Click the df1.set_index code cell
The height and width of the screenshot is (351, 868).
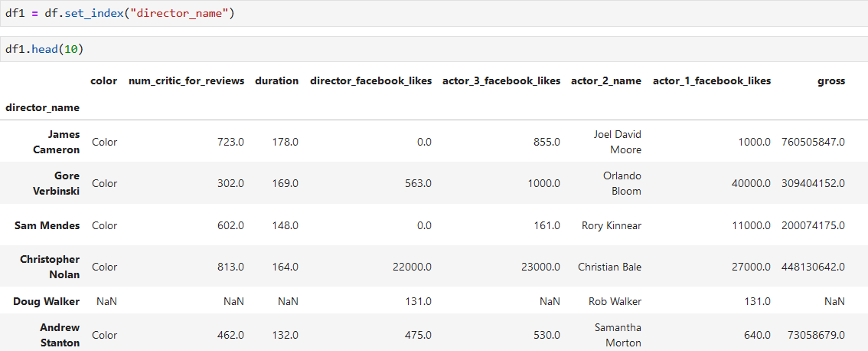tap(434, 13)
